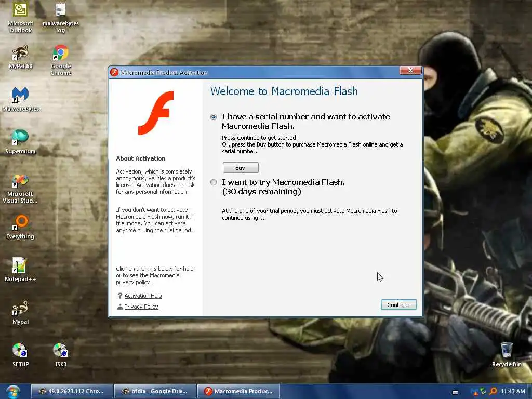Click the person icon beside Privacy Policy

120,307
